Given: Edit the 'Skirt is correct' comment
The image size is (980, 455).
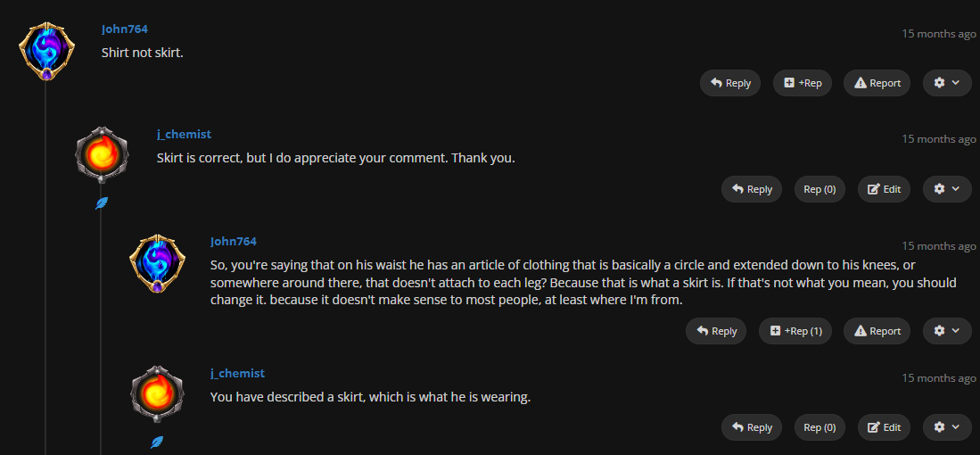Looking at the screenshot, I should click(x=884, y=189).
